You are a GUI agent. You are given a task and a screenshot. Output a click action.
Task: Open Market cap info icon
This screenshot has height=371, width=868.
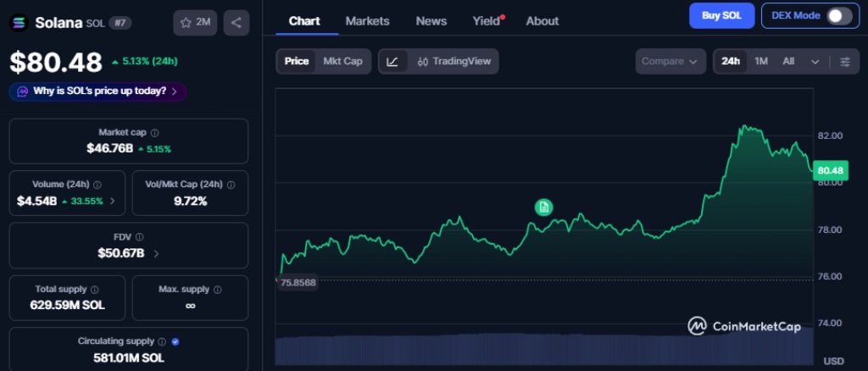click(155, 133)
